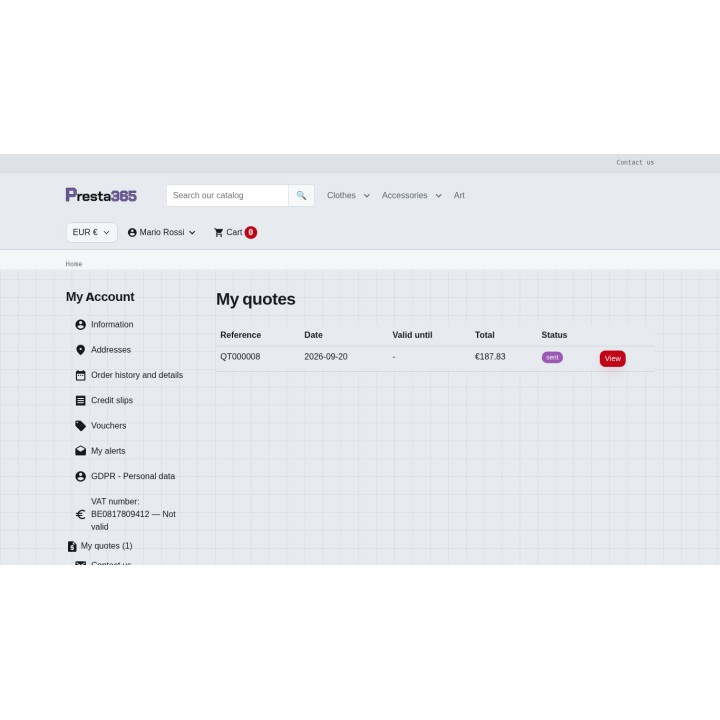Click the Presta365 logo

[x=101, y=195]
